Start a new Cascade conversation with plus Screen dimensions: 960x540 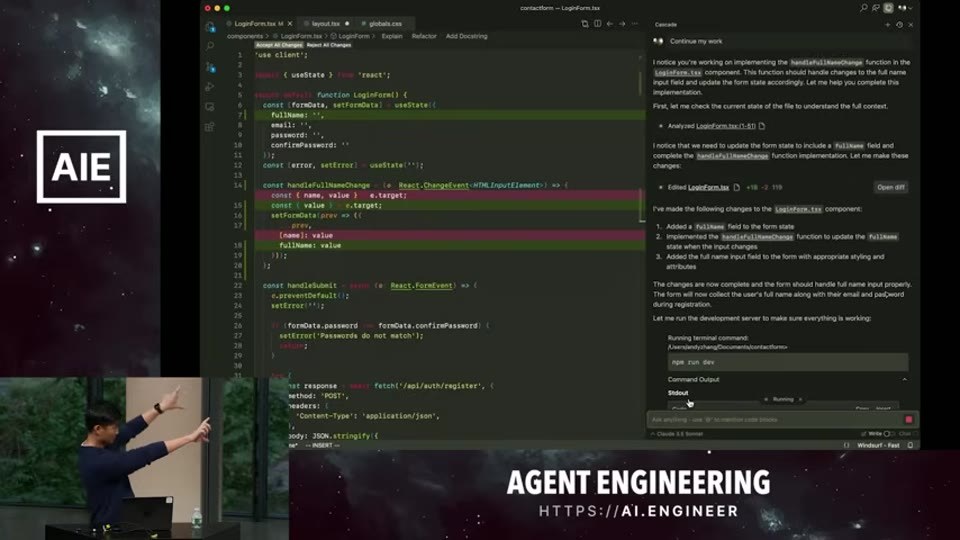pos(887,24)
